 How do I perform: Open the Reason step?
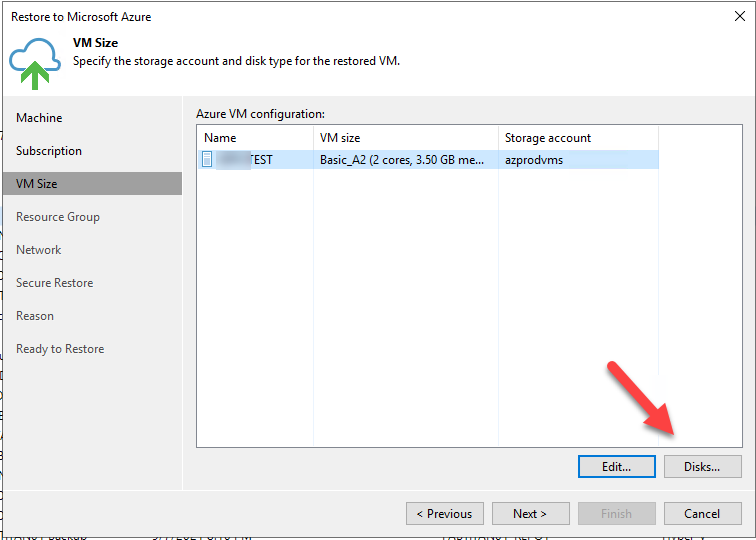tap(35, 316)
